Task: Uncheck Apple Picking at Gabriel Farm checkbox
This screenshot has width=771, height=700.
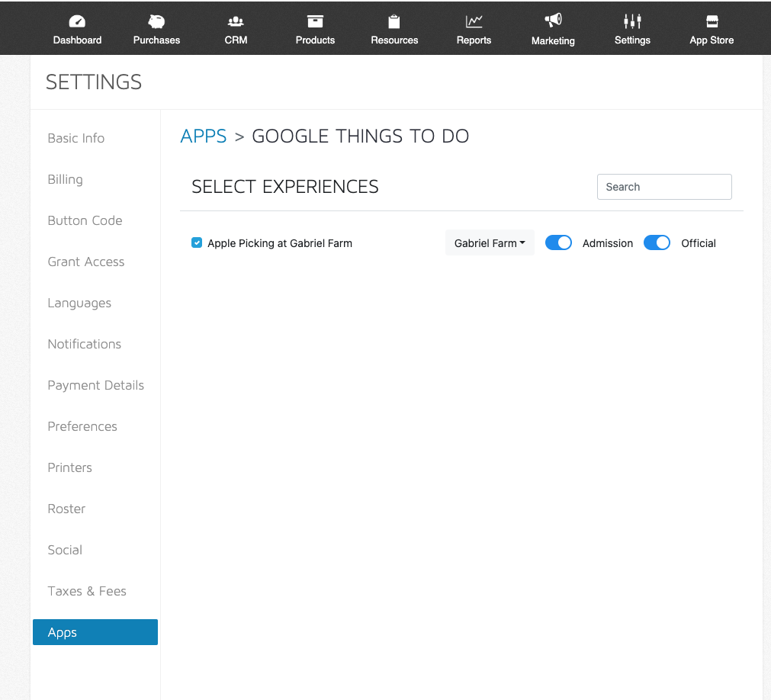Action: [x=197, y=242]
